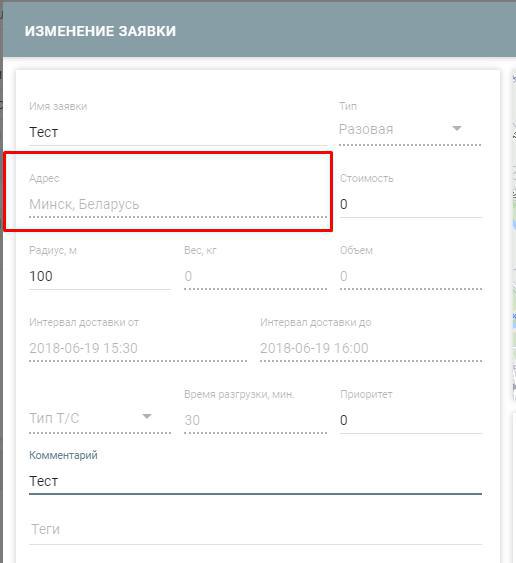Viewport: 516px width, 563px height.
Task: Click the Адрес field with Минск, Беларусь
Action: (178, 204)
